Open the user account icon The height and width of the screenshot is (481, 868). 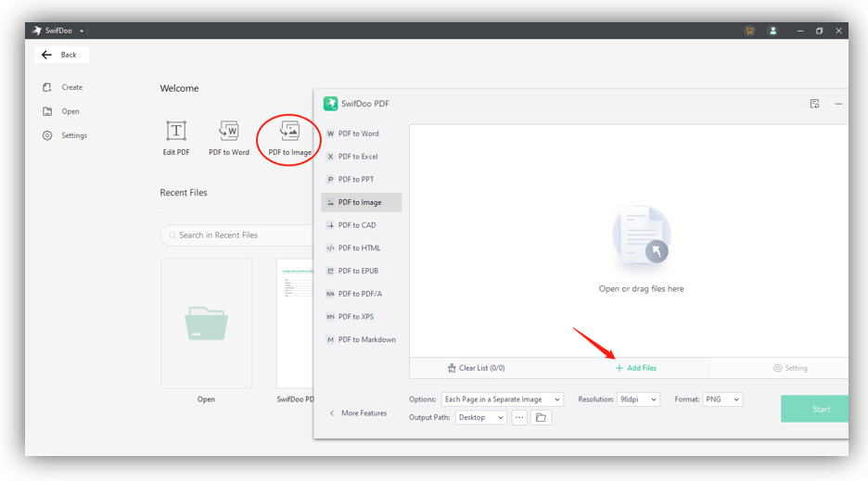click(772, 31)
